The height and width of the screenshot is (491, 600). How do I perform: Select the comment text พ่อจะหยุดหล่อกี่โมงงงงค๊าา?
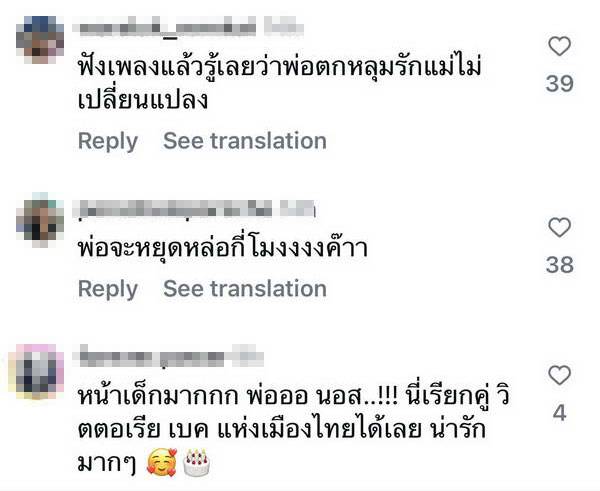click(223, 247)
